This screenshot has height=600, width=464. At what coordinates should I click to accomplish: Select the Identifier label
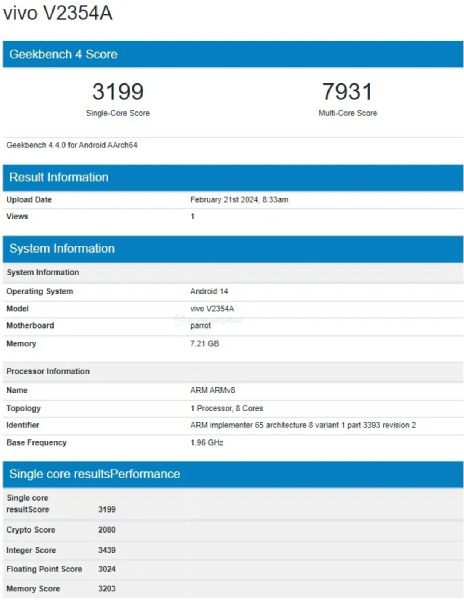[23, 425]
